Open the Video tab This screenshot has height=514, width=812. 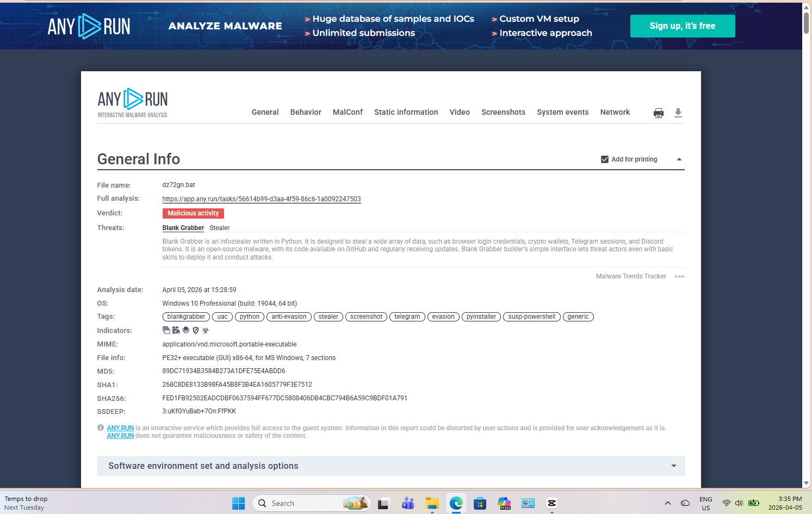[x=460, y=112]
